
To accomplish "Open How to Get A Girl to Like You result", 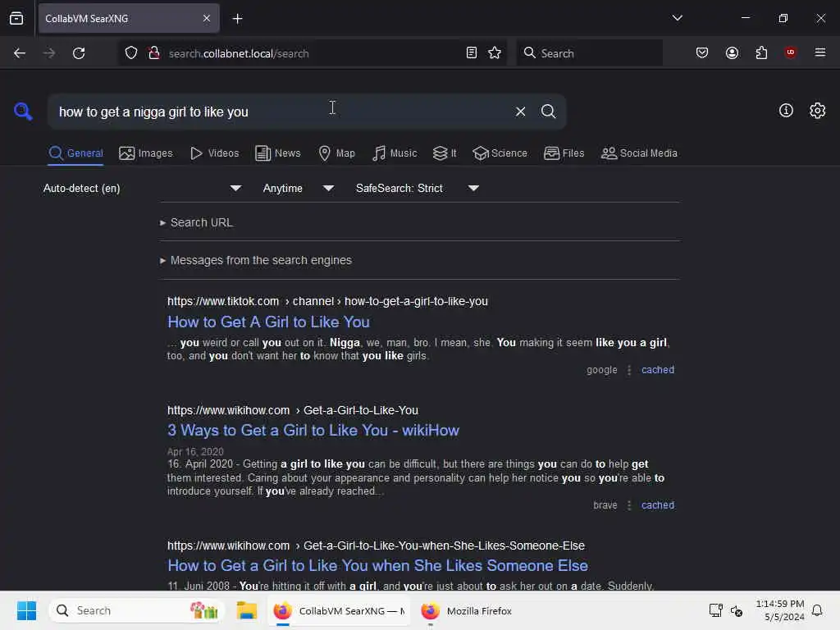I will point(268,322).
